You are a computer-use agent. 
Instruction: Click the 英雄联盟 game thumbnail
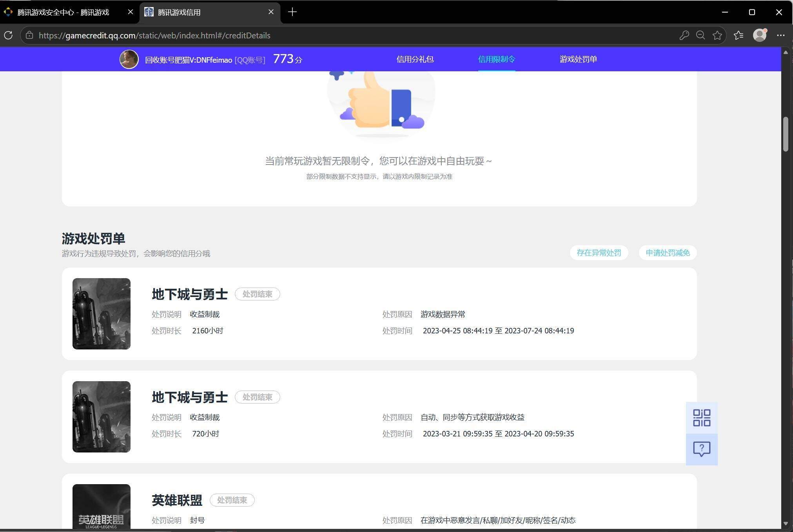pos(102,507)
